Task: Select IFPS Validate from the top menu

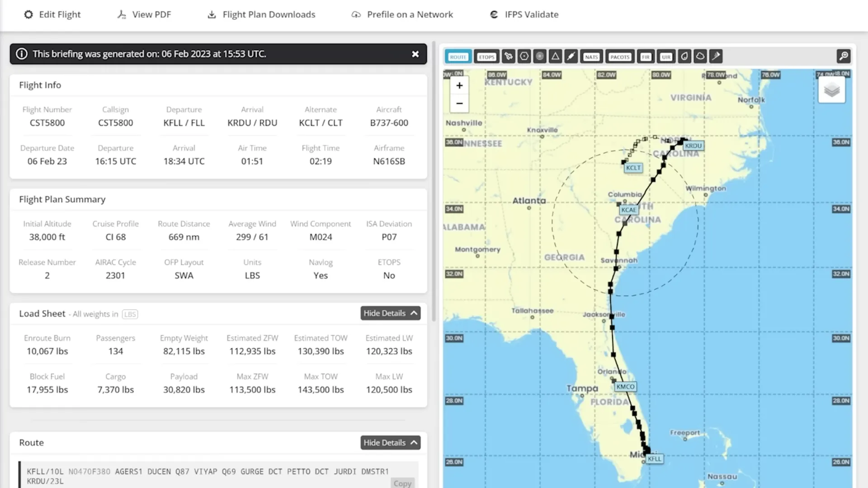Action: [524, 14]
